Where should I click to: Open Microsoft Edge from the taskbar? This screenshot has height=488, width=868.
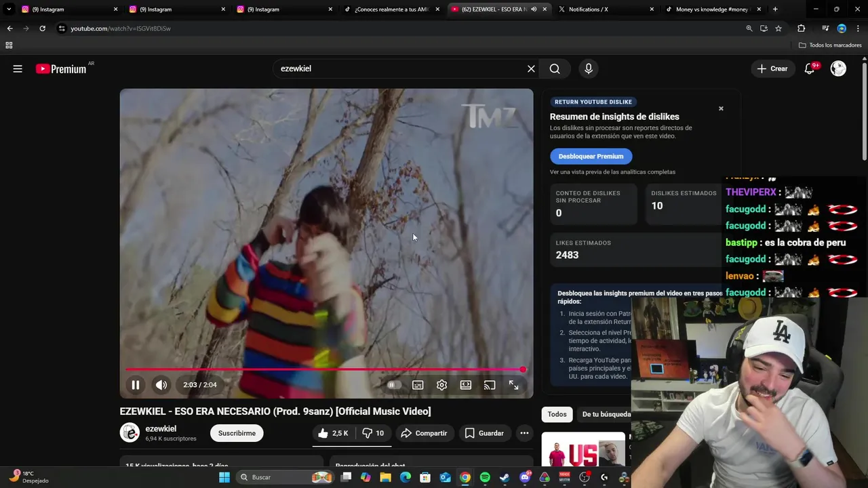[x=406, y=477]
